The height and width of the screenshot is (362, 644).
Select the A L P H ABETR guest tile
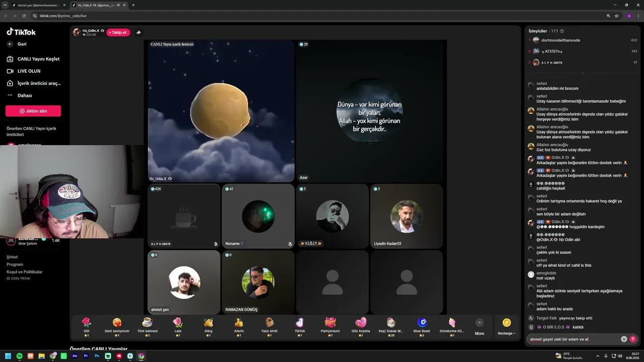point(184,216)
